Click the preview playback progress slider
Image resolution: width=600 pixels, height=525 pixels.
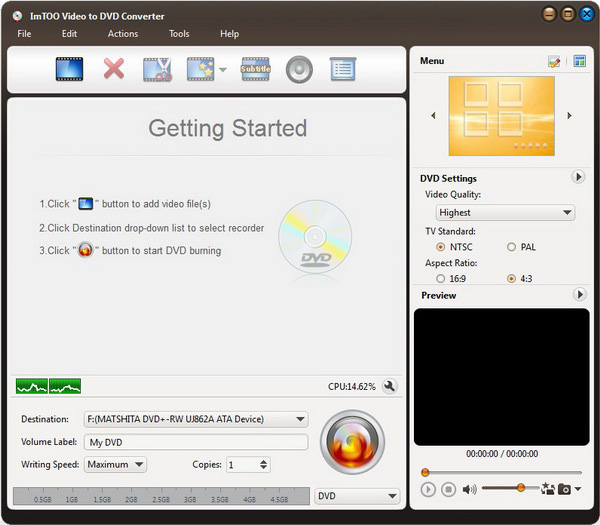pyautogui.click(x=502, y=473)
